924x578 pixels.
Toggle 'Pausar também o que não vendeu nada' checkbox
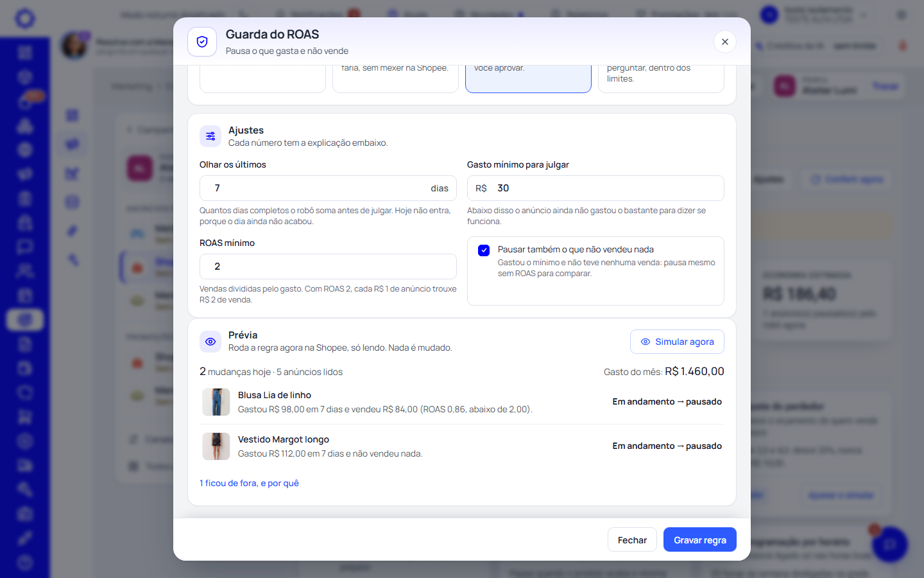pyautogui.click(x=484, y=250)
